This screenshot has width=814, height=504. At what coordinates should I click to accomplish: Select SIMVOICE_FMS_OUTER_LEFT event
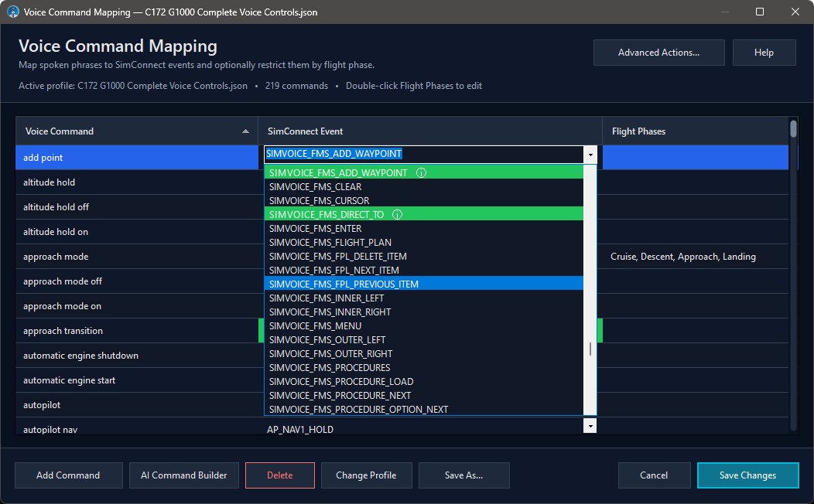pos(423,340)
